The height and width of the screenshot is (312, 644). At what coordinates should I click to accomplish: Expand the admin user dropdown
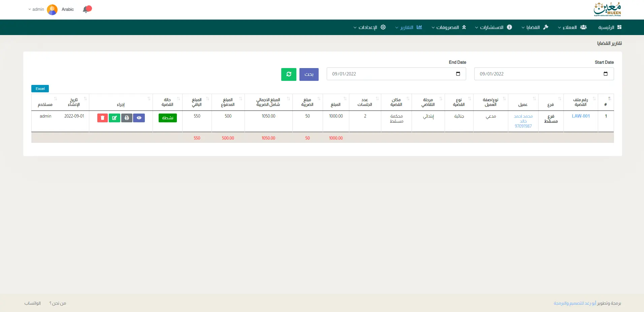click(36, 9)
